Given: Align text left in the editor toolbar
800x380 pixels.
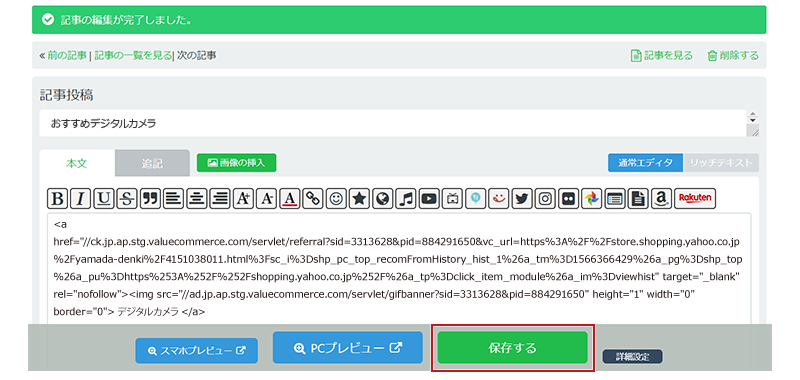Looking at the screenshot, I should [173, 199].
